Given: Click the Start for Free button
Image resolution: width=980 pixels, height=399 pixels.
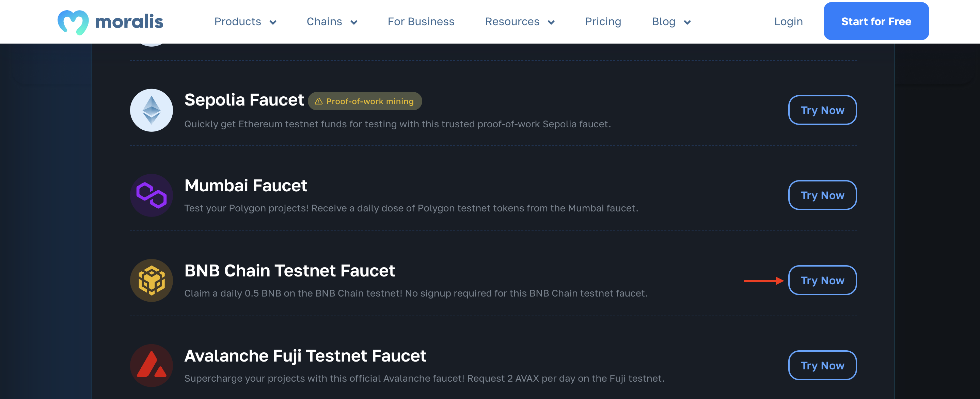Looking at the screenshot, I should (x=876, y=21).
